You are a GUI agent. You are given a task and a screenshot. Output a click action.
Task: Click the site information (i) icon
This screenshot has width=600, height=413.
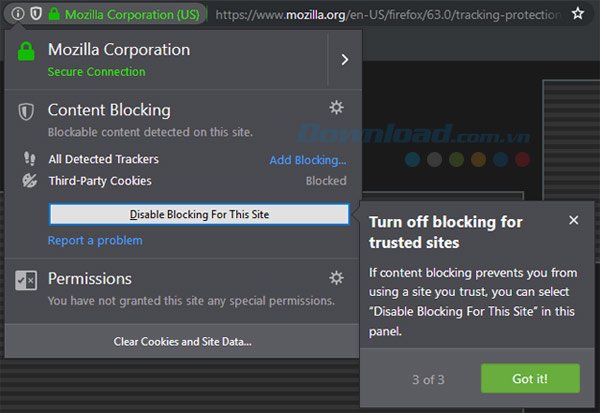pyautogui.click(x=18, y=14)
